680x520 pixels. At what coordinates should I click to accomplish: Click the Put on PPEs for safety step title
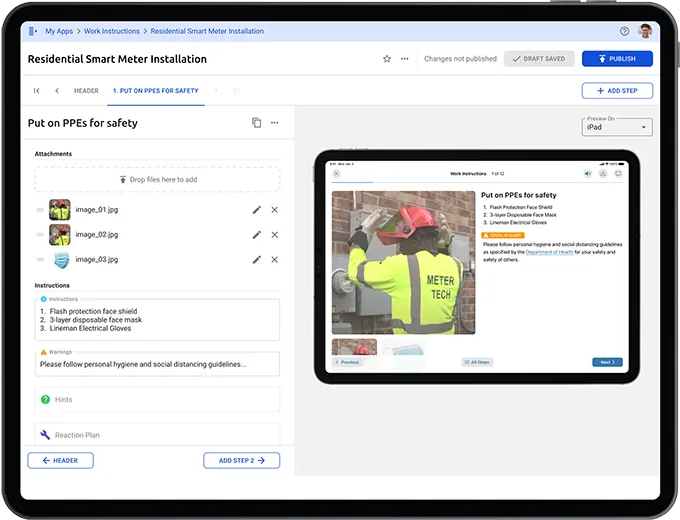point(82,123)
